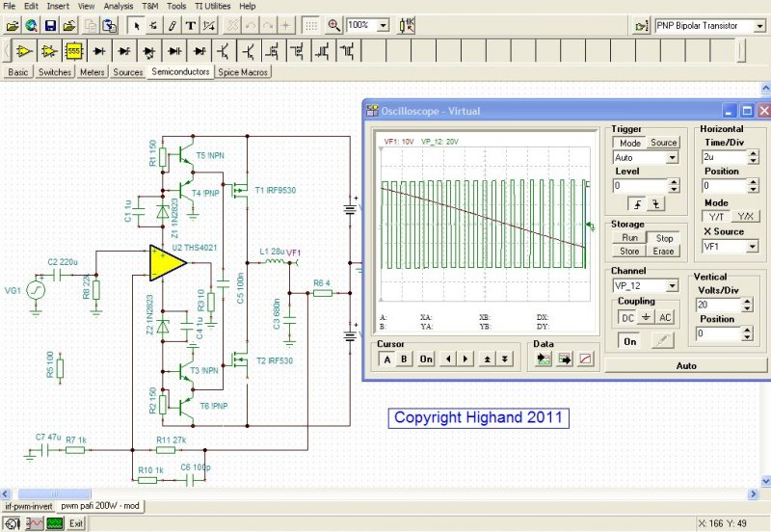Click the zoom magnifier icon

click(x=333, y=26)
